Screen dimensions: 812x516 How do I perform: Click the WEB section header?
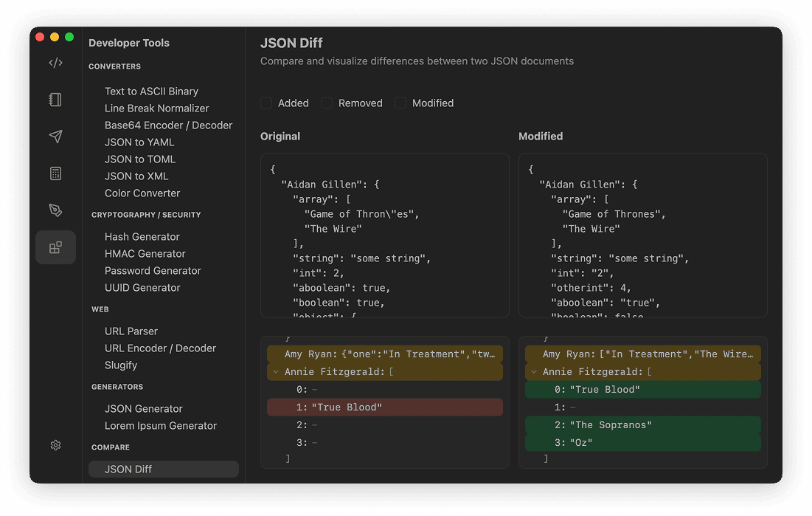[100, 309]
